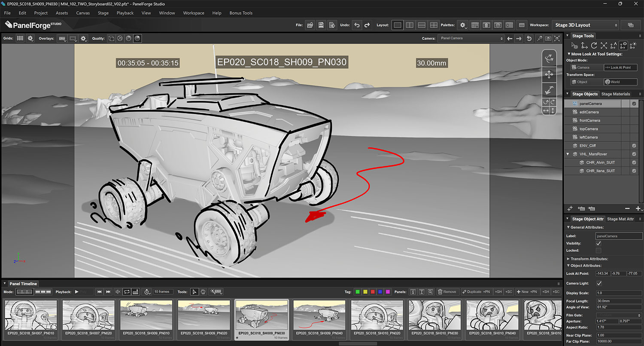644x346 pixels.
Task: Set Transform Space to Object
Action: coord(586,82)
